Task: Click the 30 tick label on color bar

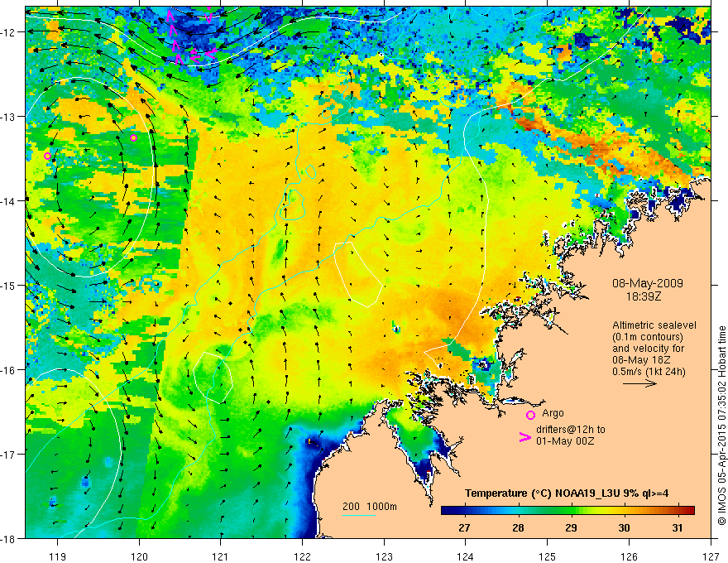Action: point(625,527)
